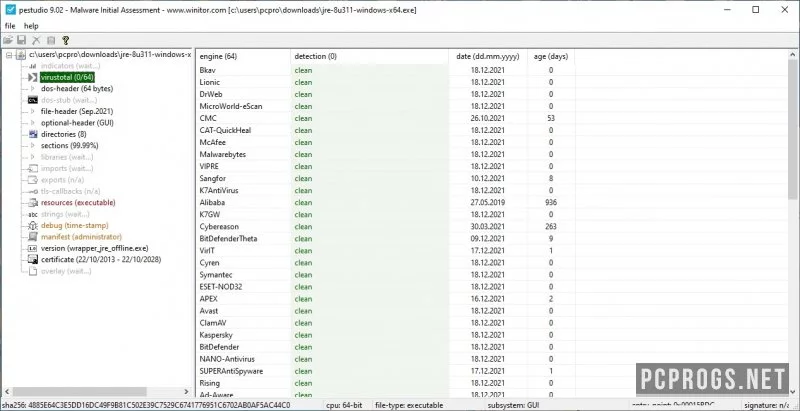Click the Cybereason date 30.03.2021
This screenshot has height=411, width=800.
pos(487,226)
